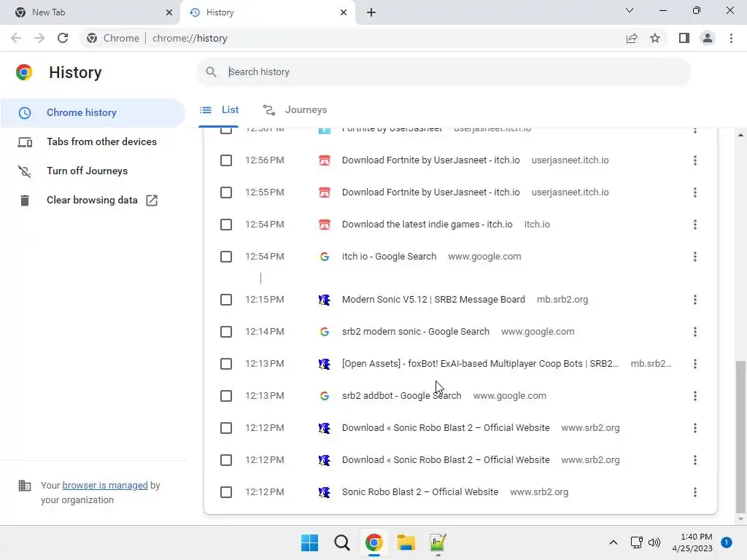Close the History tab
747x560 pixels.
coord(344,12)
